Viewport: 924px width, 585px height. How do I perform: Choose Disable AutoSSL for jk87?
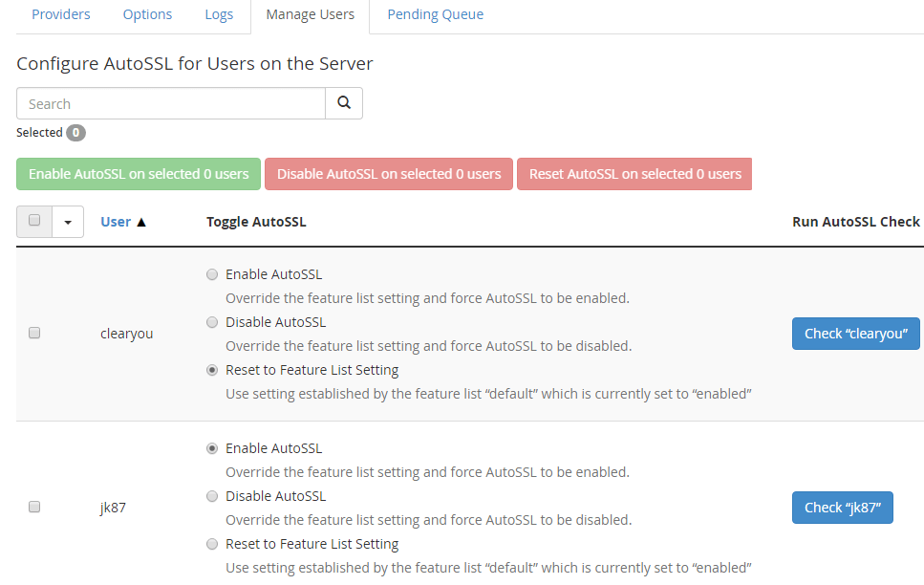pyautogui.click(x=212, y=496)
